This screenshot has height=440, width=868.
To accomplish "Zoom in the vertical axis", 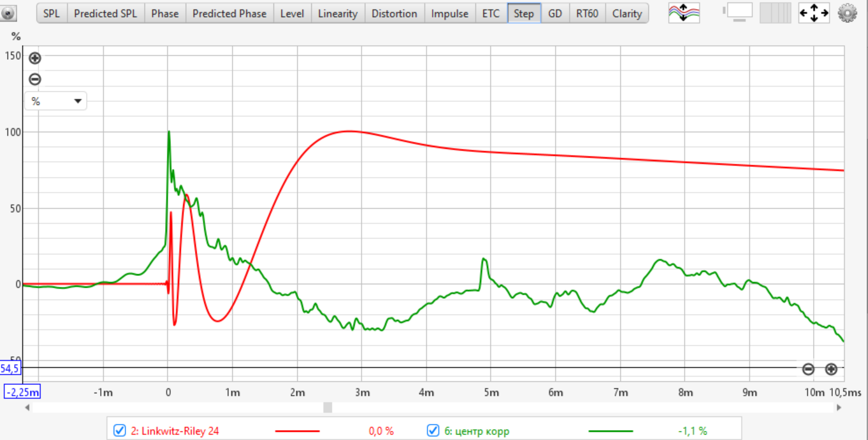I will click(35, 58).
